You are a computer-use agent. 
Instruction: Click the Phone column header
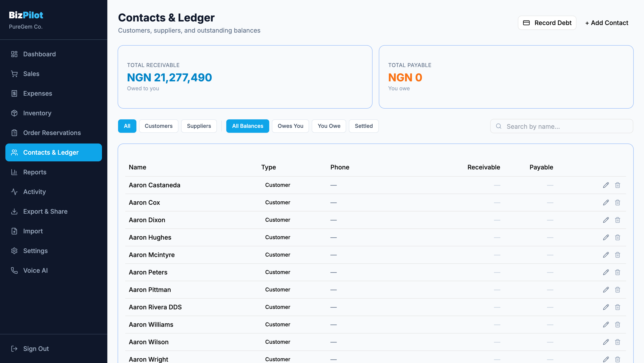point(340,167)
